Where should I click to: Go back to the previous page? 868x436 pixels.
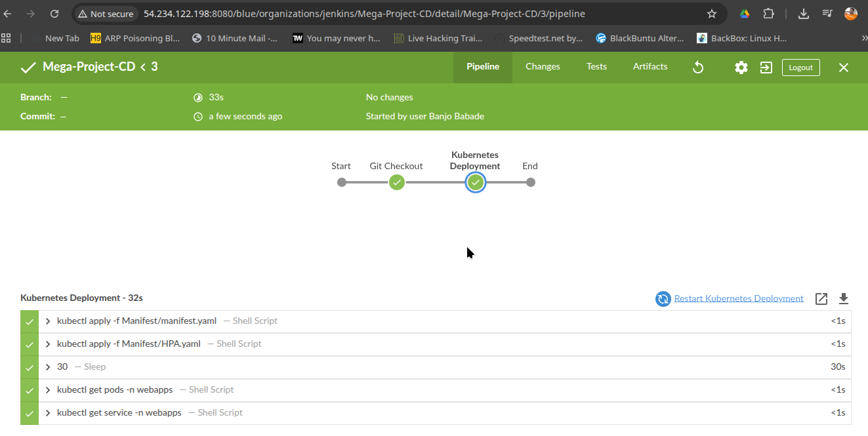tap(8, 14)
